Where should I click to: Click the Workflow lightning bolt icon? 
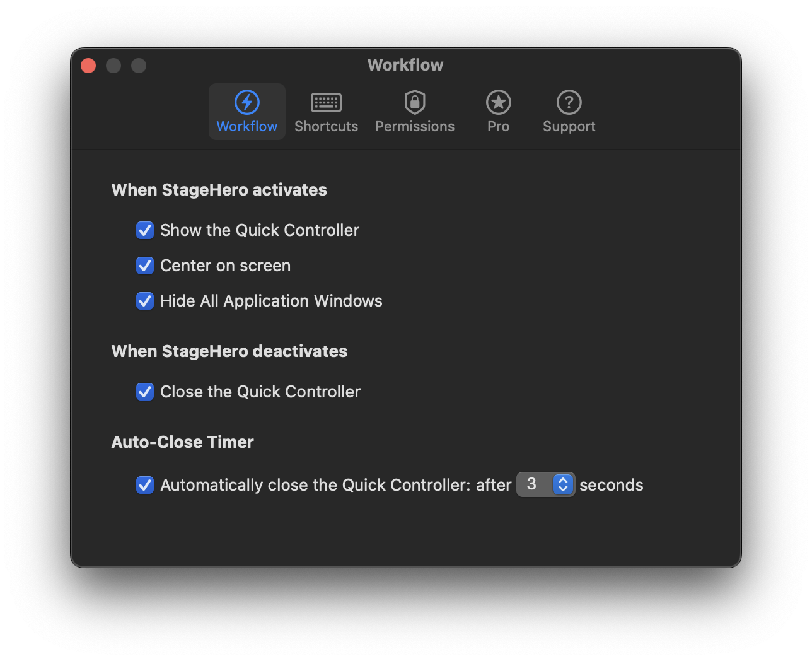(246, 102)
